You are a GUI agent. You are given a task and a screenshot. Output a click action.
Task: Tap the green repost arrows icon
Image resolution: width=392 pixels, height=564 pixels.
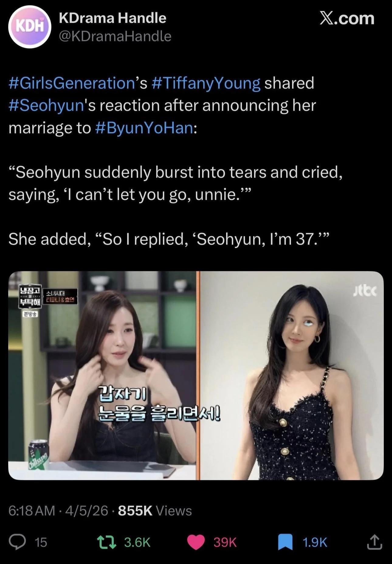pyautogui.click(x=106, y=542)
